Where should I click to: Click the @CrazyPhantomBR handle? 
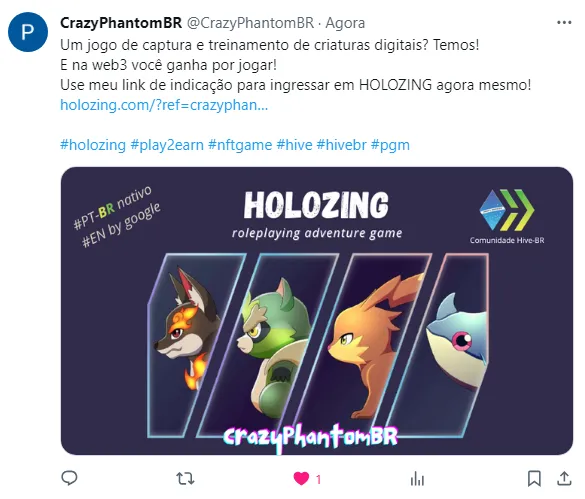pyautogui.click(x=250, y=23)
